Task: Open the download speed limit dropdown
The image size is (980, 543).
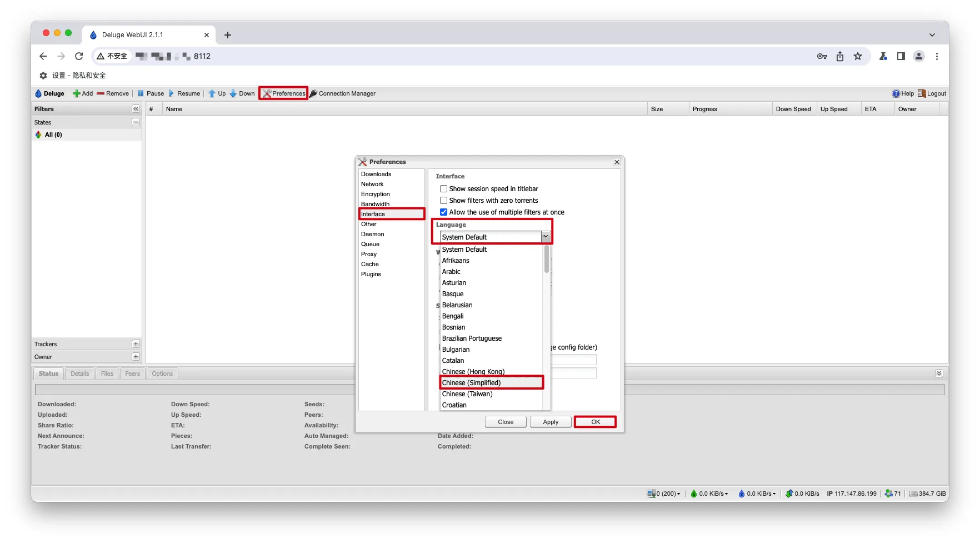Action: click(709, 494)
